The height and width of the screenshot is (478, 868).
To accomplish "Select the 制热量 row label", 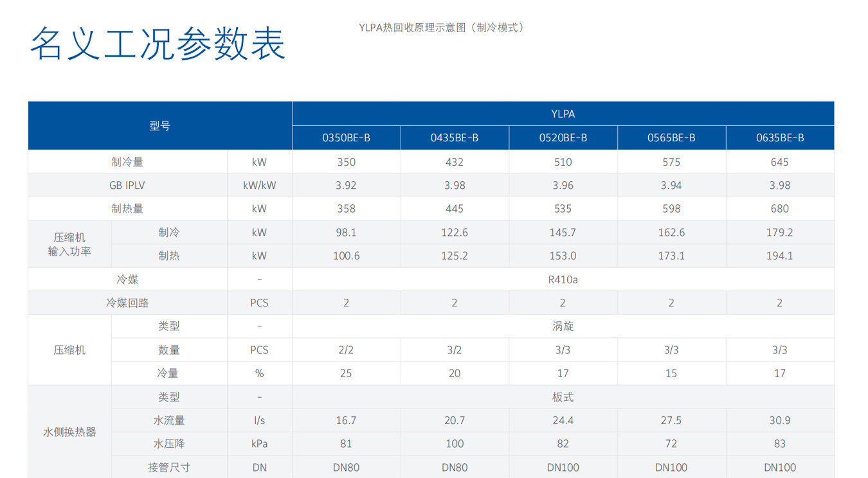I will tap(127, 209).
